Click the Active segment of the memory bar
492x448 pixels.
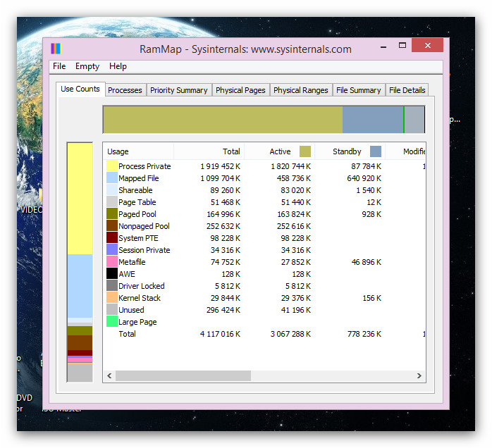pyautogui.click(x=223, y=120)
